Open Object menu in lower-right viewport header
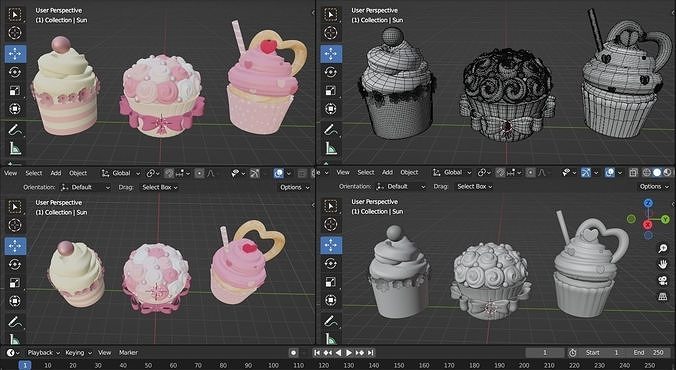 click(x=409, y=172)
